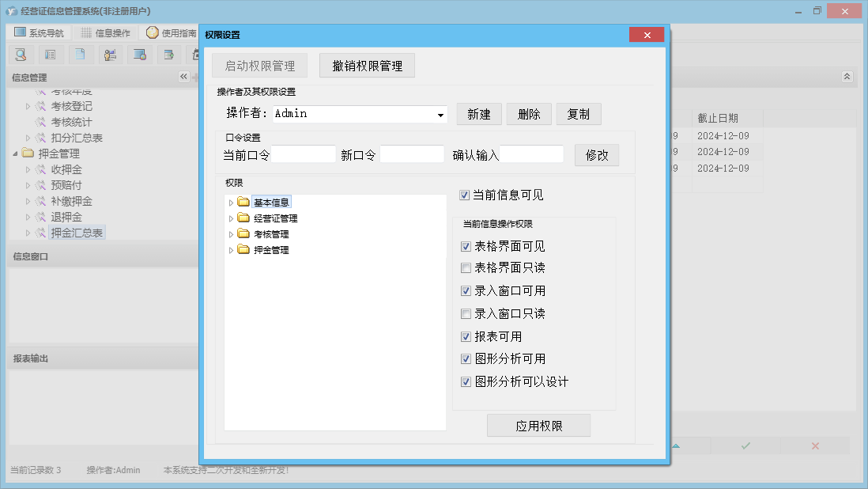
Task: Close the 权限设置 dialog
Action: coord(647,35)
